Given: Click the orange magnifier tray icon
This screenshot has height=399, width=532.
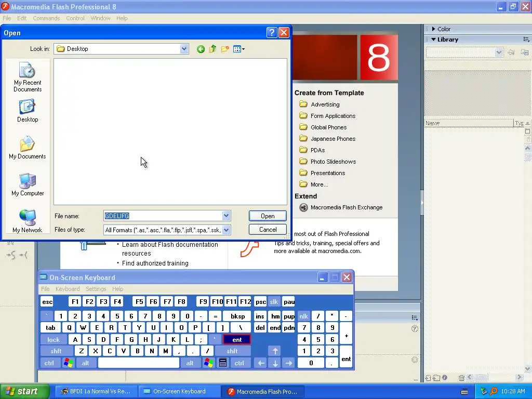Looking at the screenshot, I should [494, 392].
